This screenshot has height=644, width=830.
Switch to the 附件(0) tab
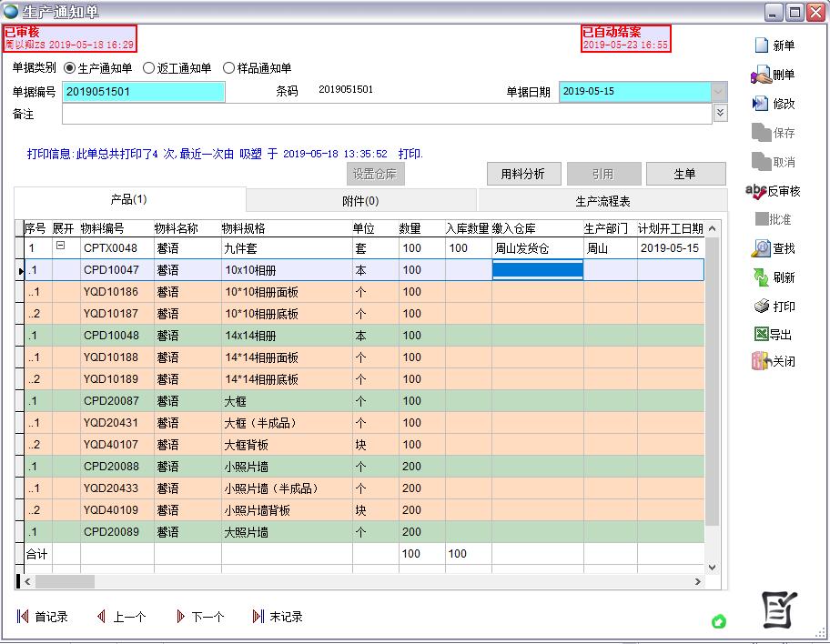pos(360,200)
